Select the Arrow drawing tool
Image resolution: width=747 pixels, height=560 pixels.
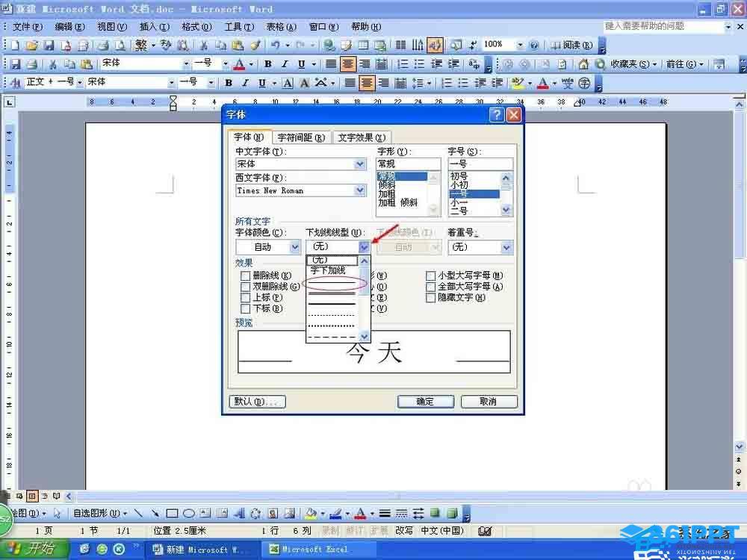[155, 514]
